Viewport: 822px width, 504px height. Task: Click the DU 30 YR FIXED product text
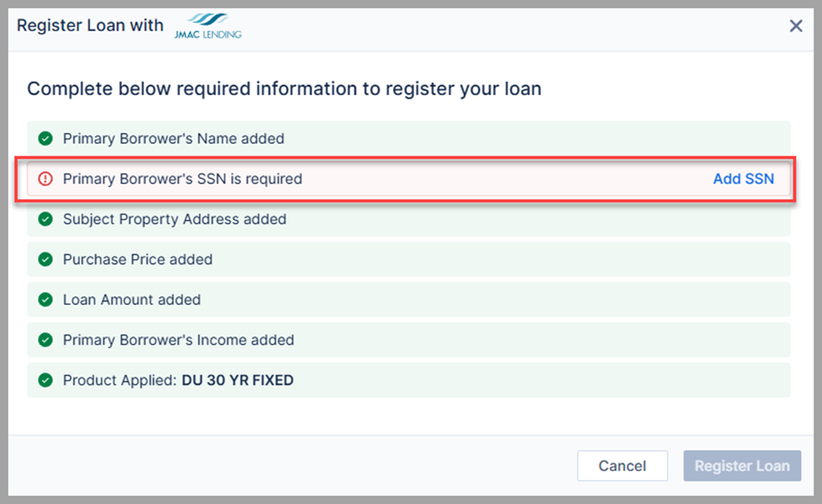238,381
